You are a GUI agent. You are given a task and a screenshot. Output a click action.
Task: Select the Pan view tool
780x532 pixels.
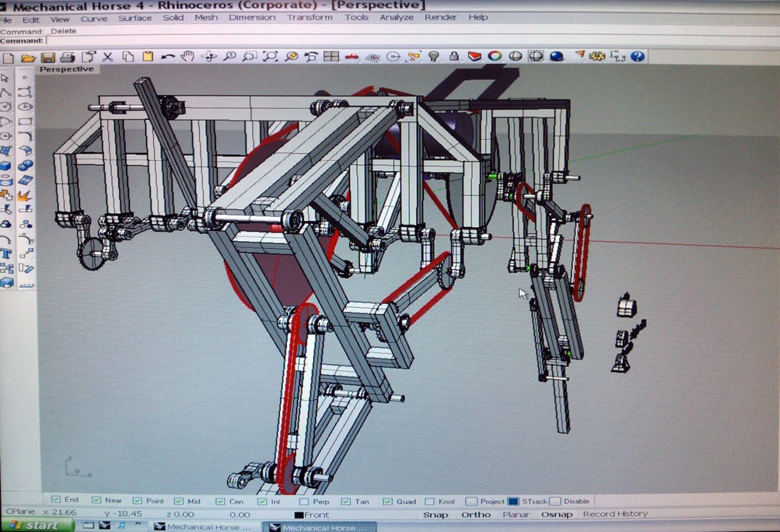pos(187,55)
